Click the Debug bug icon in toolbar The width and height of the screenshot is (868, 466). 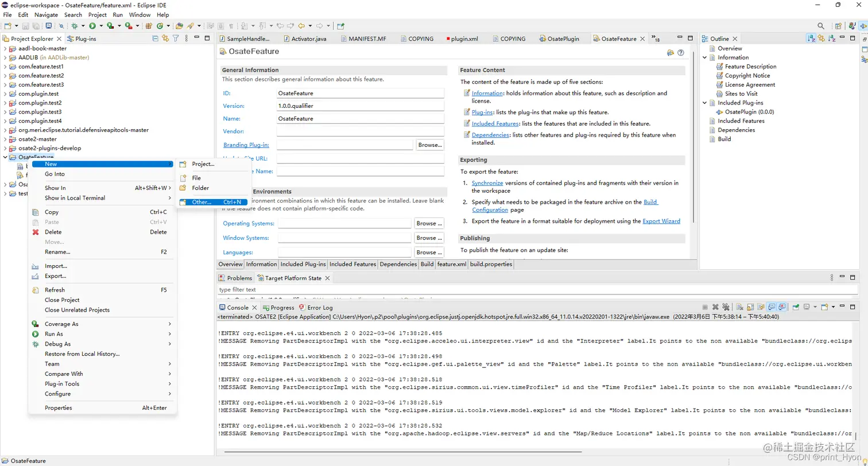tap(75, 26)
